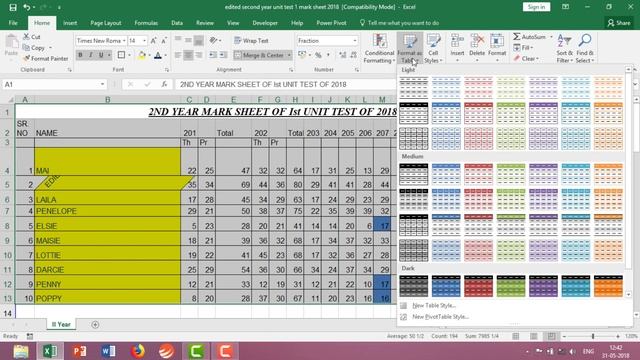Screen dimensions: 640x360
Task: Expand the Name Box dropdown arrow
Action: [x=102, y=84]
